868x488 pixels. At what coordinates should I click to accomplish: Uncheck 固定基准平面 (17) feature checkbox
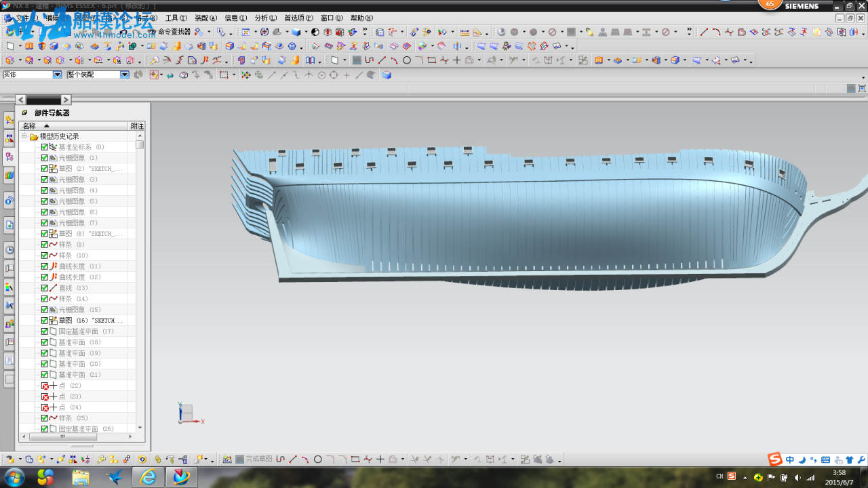[x=45, y=331]
